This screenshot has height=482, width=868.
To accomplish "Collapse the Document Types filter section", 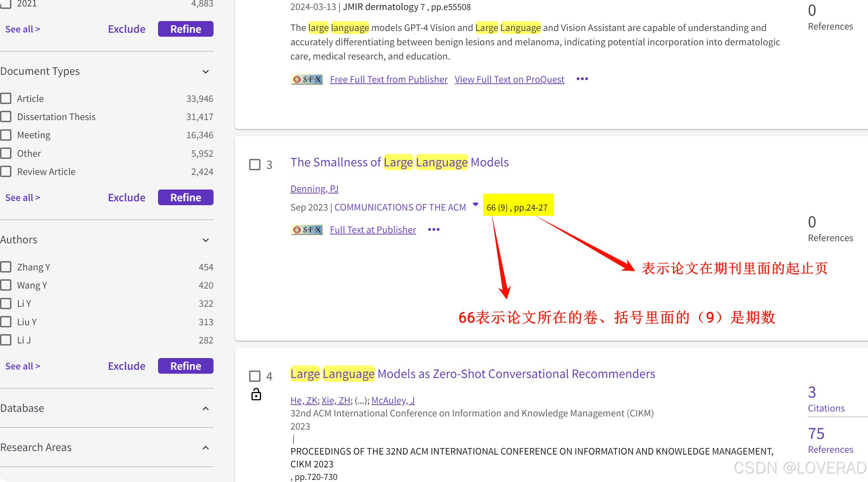I will point(205,72).
